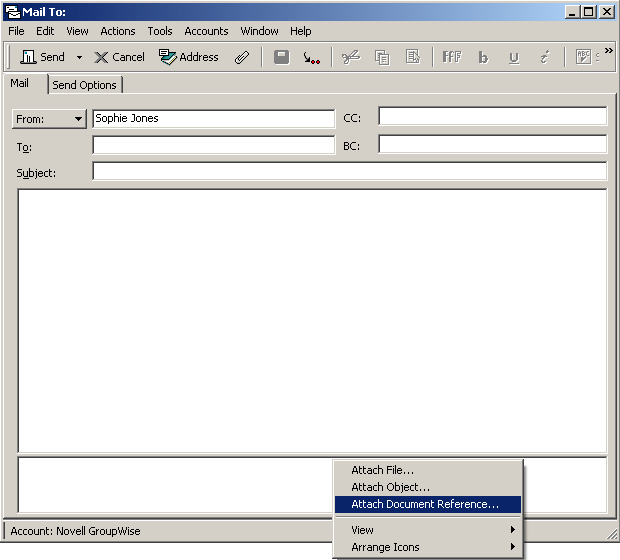Click the CC: input field

click(x=492, y=116)
